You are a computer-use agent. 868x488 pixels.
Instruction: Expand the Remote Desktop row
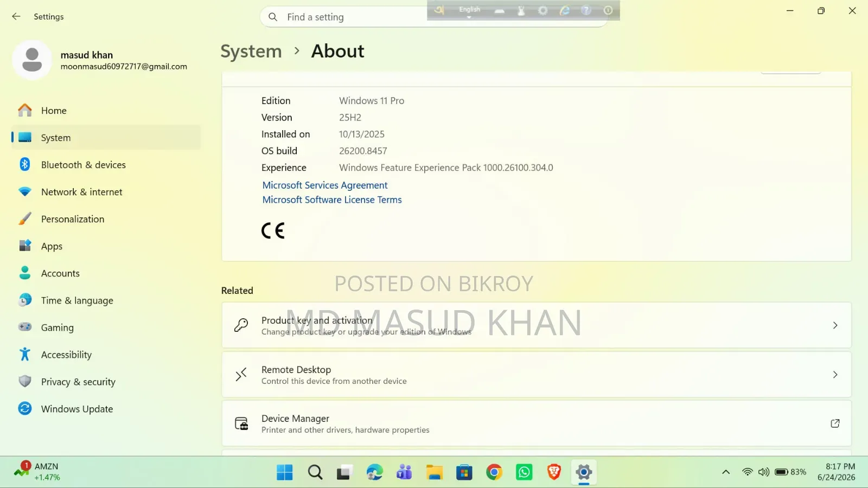point(537,375)
